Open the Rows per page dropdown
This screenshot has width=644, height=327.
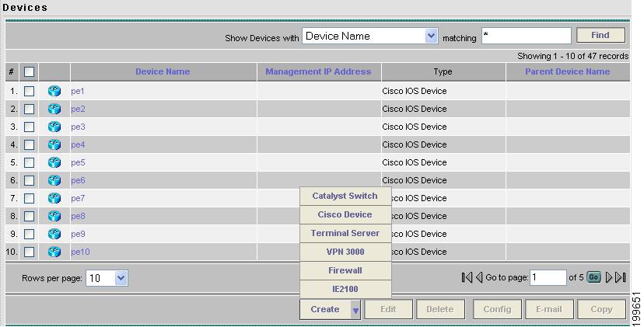121,278
